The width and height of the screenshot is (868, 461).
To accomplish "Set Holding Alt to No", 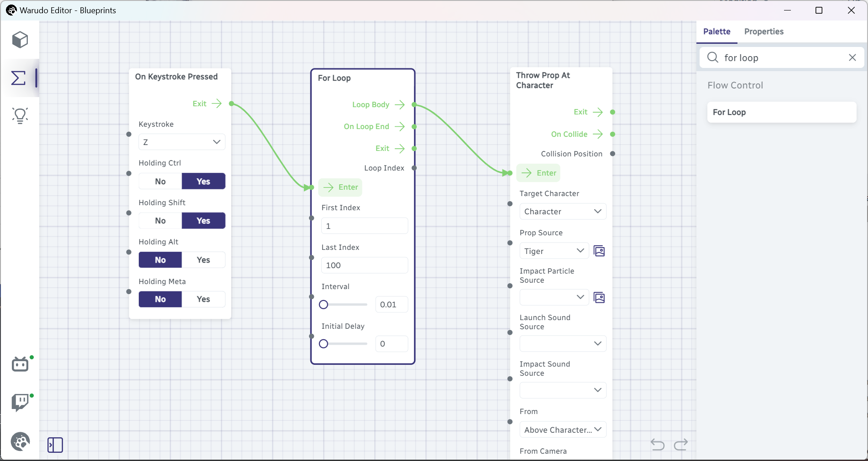I will tap(160, 260).
